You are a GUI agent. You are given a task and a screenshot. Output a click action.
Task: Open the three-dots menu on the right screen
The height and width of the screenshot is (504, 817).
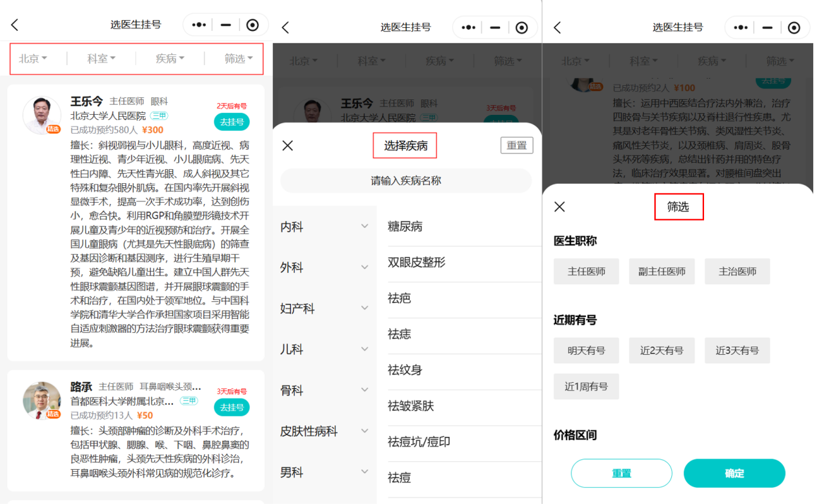pyautogui.click(x=741, y=27)
